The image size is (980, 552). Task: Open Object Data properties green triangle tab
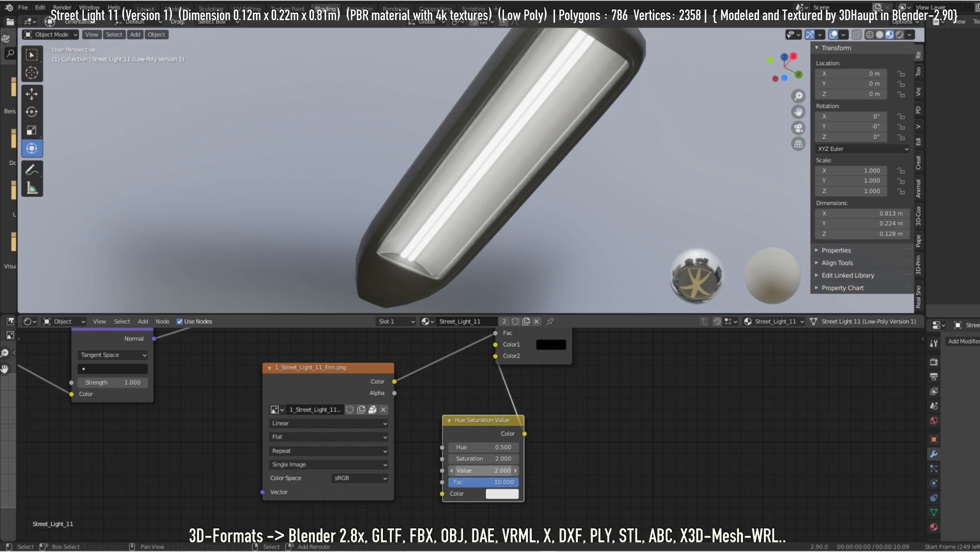click(934, 512)
